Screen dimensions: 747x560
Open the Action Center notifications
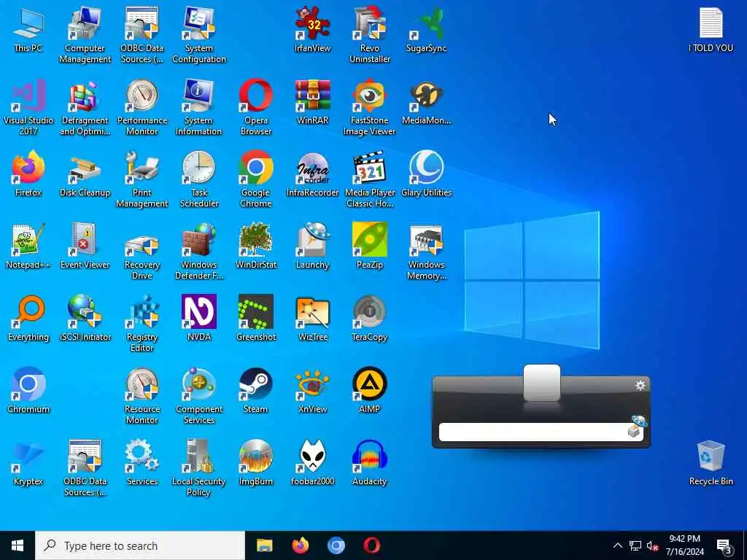pos(724,546)
